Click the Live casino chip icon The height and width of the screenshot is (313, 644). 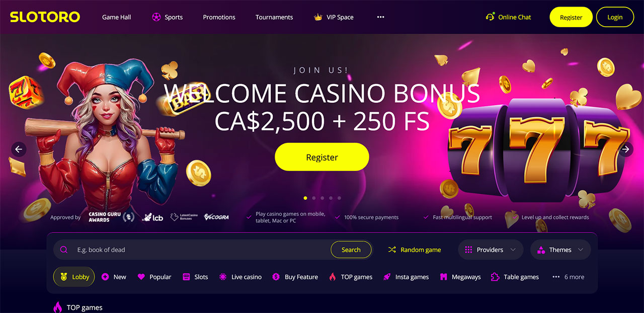tap(223, 277)
